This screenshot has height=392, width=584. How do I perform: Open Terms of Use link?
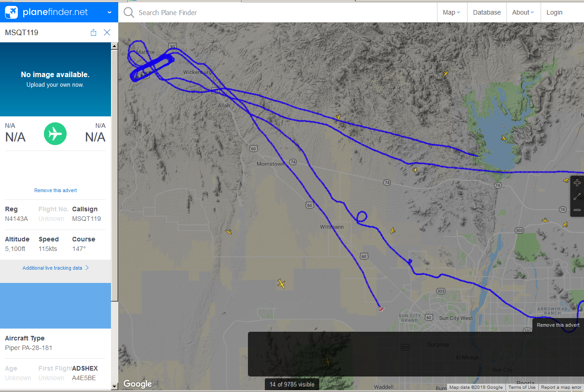pos(522,387)
